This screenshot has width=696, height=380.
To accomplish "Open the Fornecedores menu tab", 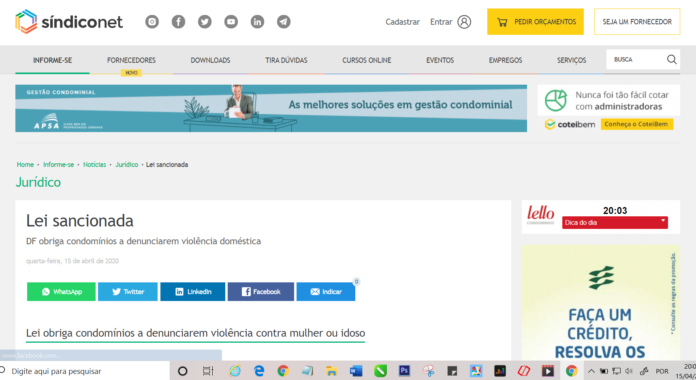I will click(131, 60).
